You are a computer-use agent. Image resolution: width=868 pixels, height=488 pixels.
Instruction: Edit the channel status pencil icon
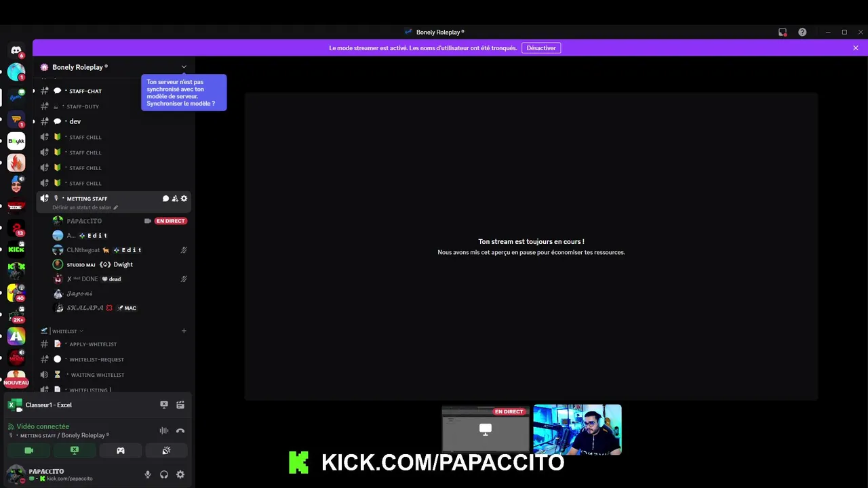pos(115,207)
